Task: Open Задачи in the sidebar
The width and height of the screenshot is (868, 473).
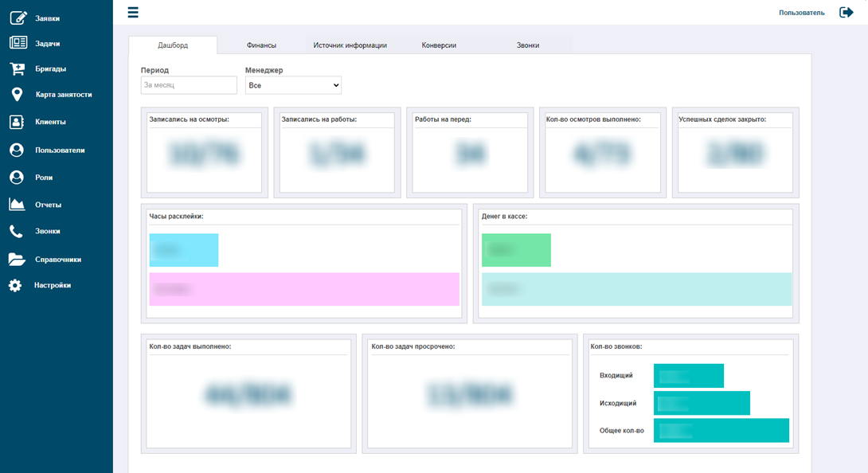Action: pyautogui.click(x=48, y=43)
